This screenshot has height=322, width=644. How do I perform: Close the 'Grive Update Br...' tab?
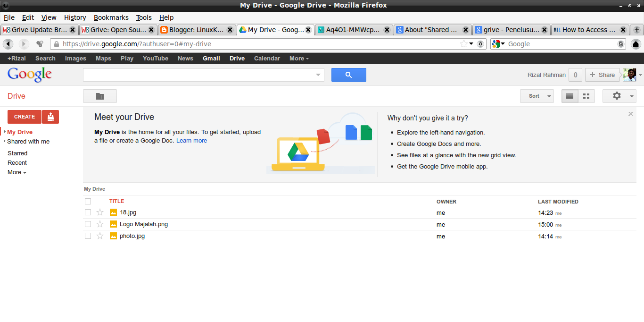pyautogui.click(x=73, y=30)
